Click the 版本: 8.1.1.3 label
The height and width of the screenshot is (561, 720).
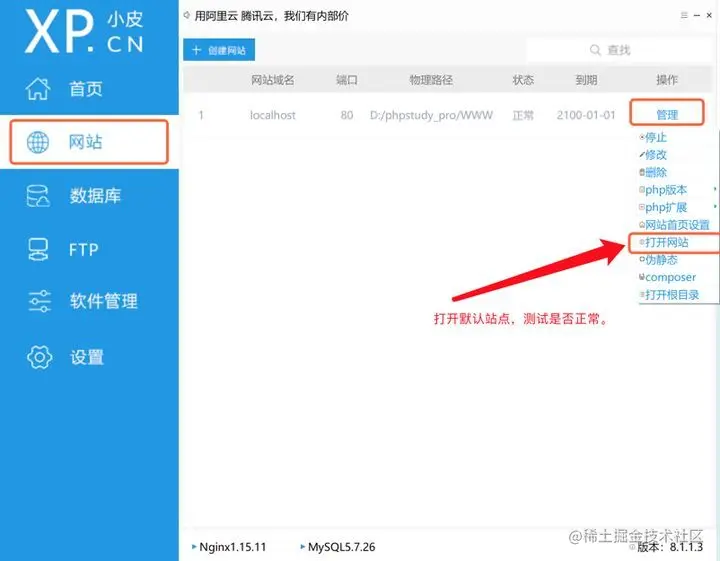[x=670, y=547]
